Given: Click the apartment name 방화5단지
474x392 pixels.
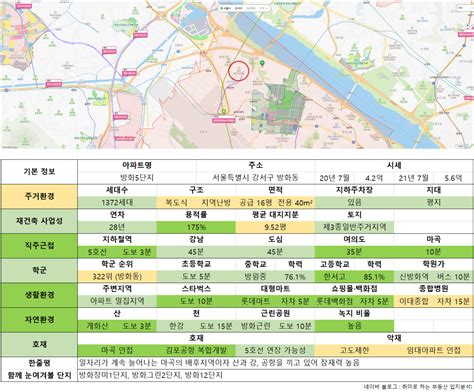Looking at the screenshot, I should (137, 178).
